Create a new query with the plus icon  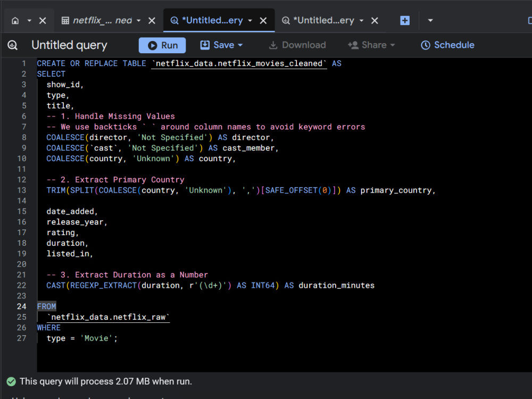tap(405, 21)
